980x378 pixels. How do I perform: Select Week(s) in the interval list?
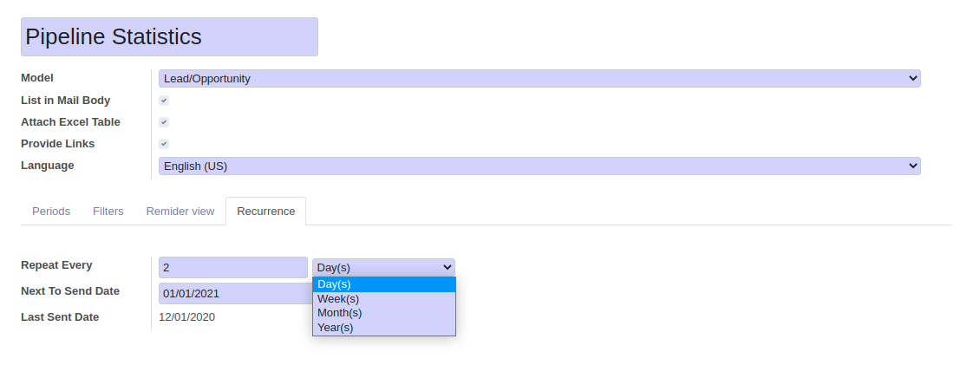point(383,299)
